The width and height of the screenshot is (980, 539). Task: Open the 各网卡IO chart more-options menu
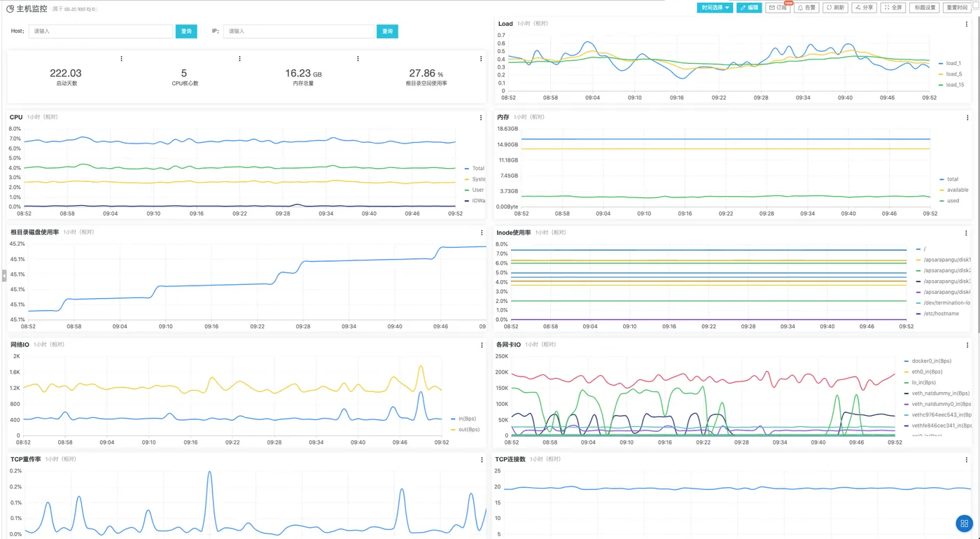969,345
